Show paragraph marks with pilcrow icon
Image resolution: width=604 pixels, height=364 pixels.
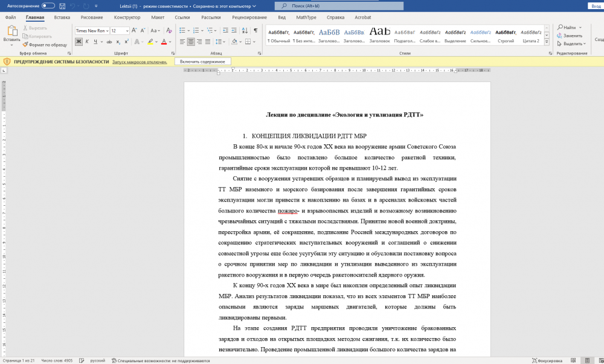pyautogui.click(x=255, y=30)
